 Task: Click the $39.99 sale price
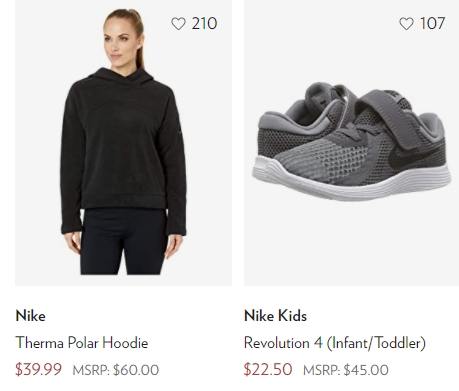[38, 369]
